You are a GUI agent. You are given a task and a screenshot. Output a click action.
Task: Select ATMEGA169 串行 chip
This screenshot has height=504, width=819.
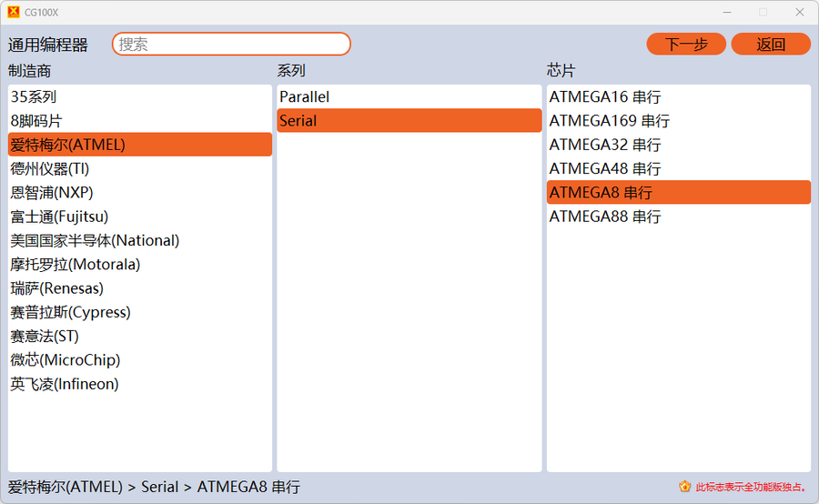(610, 120)
